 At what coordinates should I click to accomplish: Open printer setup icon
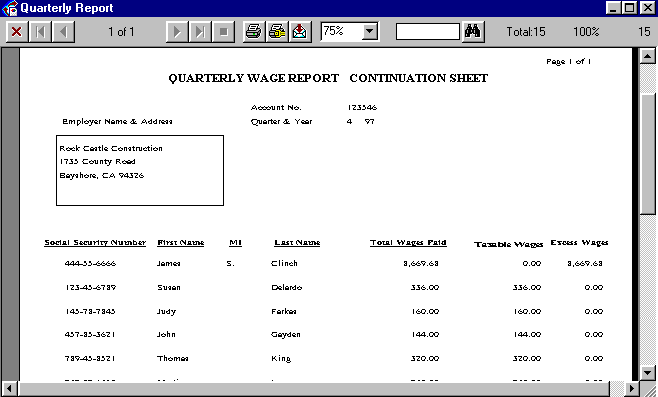[277, 32]
